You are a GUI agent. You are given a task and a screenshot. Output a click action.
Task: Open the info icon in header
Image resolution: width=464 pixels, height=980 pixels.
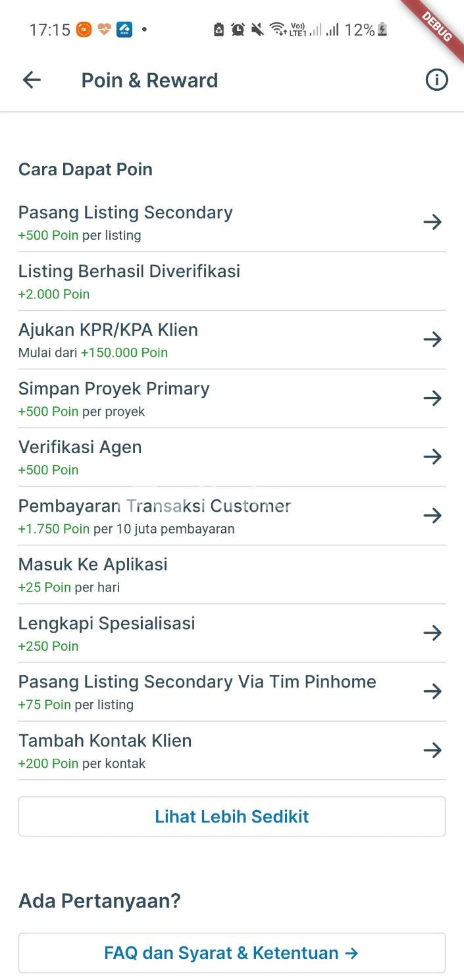436,80
